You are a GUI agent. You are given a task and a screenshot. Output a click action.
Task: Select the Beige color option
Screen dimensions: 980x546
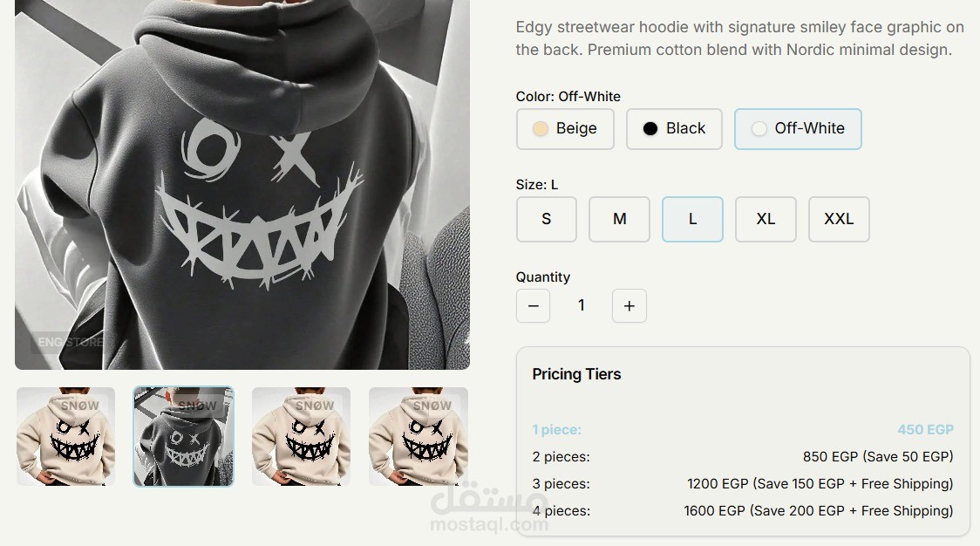[x=565, y=129]
